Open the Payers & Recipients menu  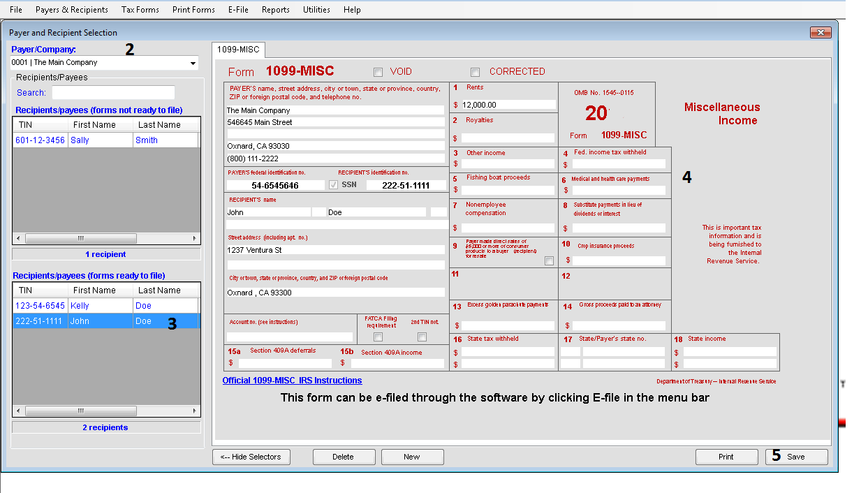72,10
